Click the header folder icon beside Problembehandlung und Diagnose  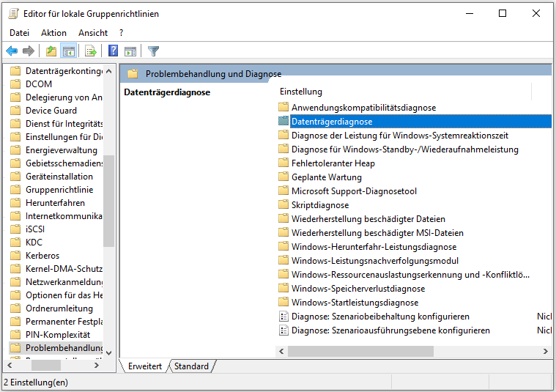click(x=133, y=74)
